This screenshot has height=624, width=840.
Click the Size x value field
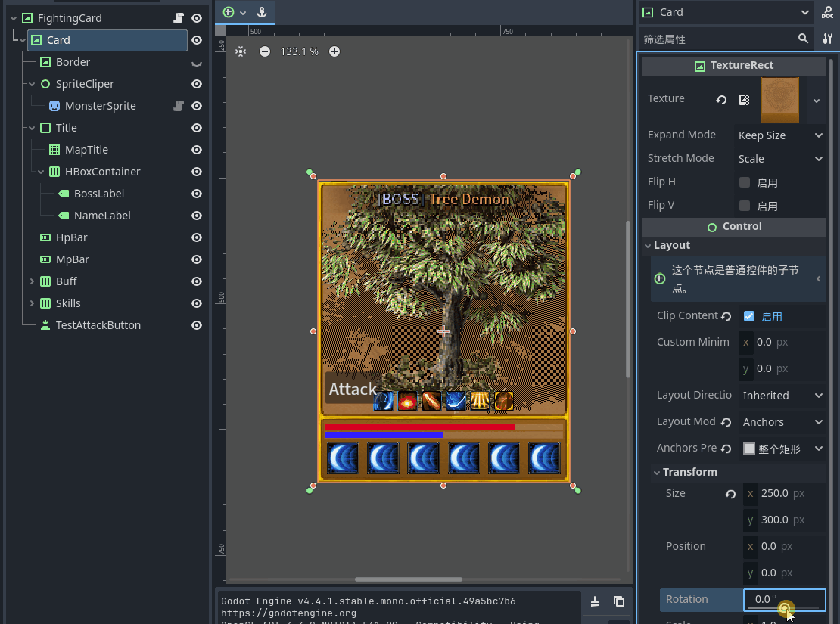[x=775, y=493]
